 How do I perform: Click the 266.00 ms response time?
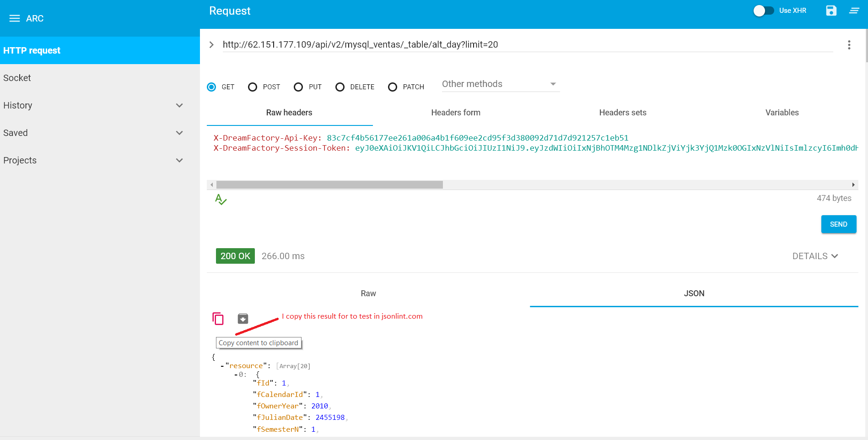[283, 256]
